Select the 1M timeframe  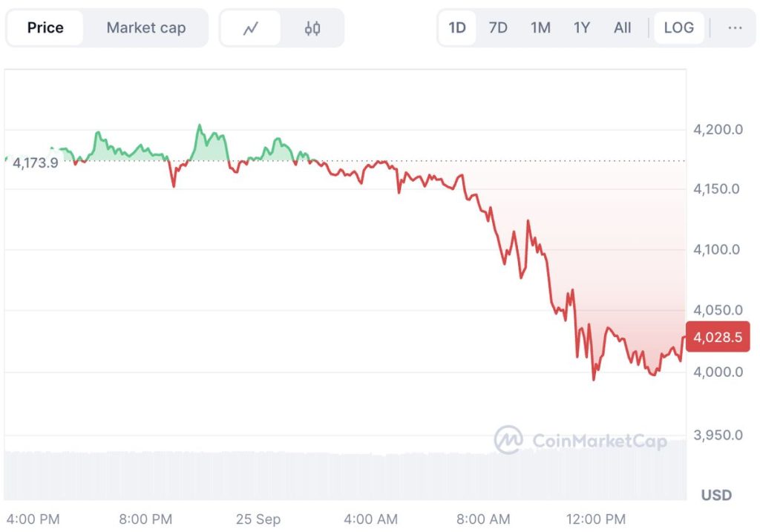540,27
